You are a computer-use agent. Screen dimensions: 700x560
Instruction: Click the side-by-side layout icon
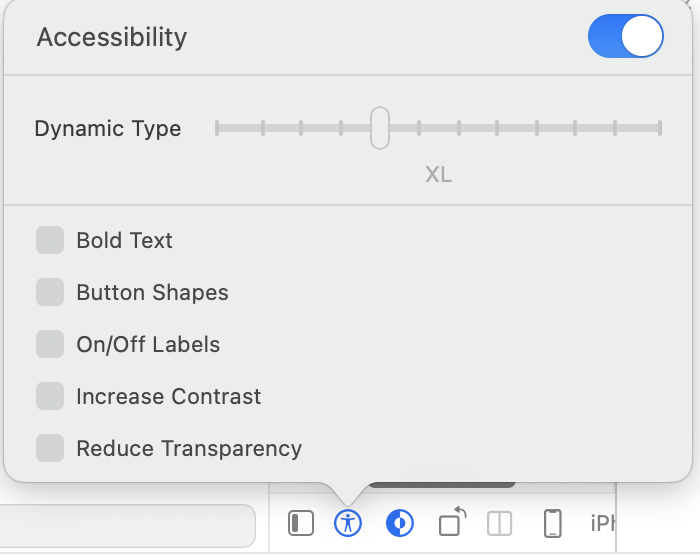[499, 523]
